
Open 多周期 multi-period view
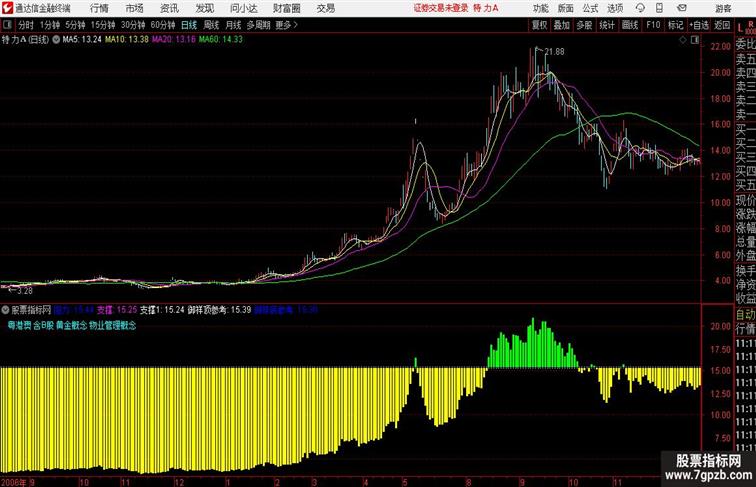(258, 25)
